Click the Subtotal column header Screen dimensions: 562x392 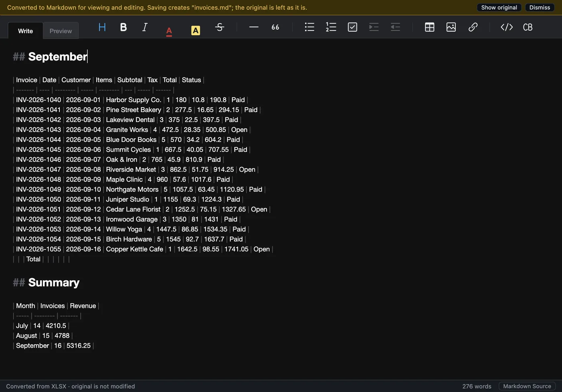pos(130,80)
